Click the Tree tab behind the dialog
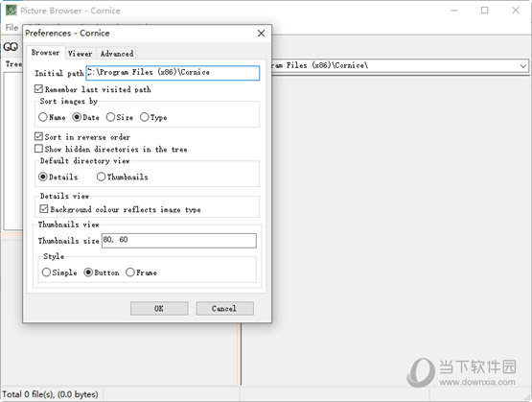The width and height of the screenshot is (532, 402). 13,64
